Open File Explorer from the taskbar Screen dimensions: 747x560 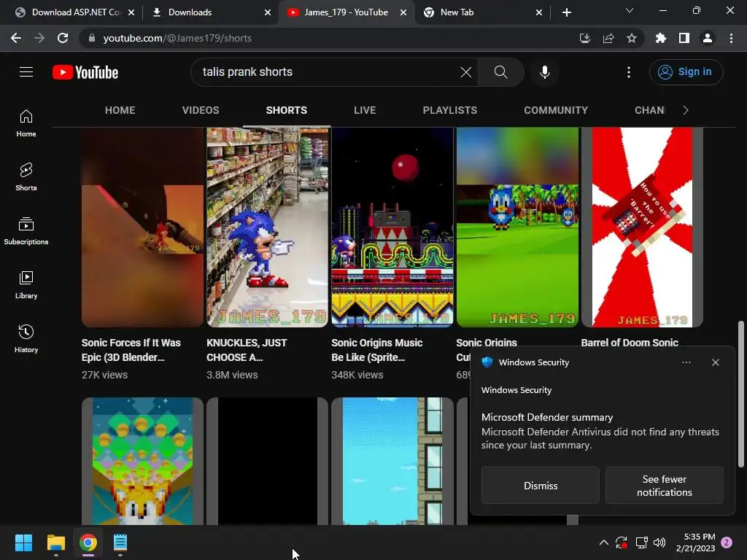pos(55,542)
